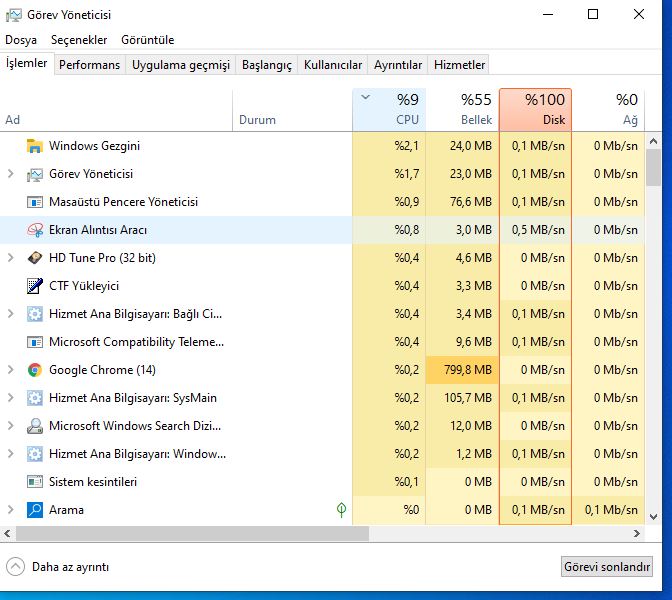Expand the Google Chrome (14) process group

click(x=11, y=370)
